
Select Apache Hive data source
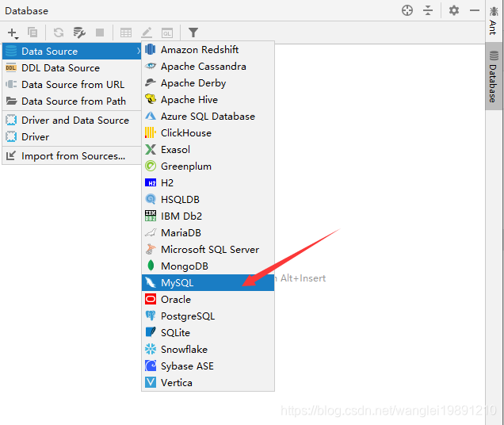coord(208,100)
